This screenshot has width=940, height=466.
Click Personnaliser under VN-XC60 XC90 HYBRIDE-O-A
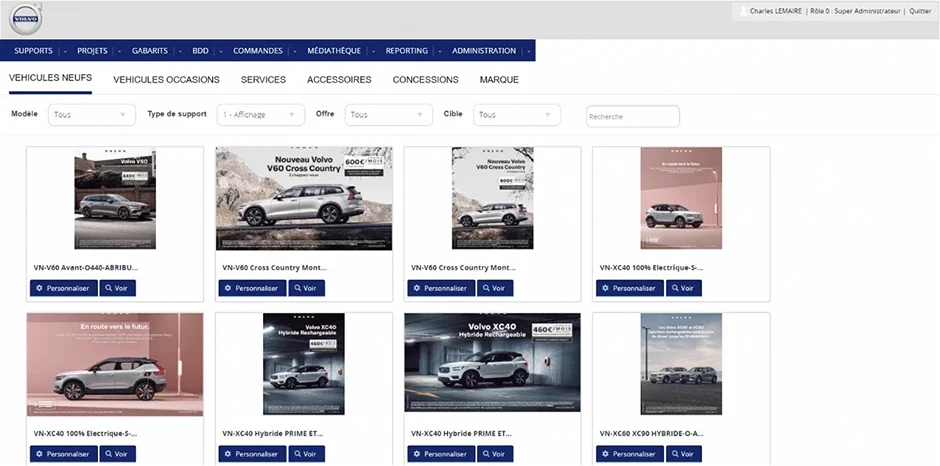click(629, 454)
